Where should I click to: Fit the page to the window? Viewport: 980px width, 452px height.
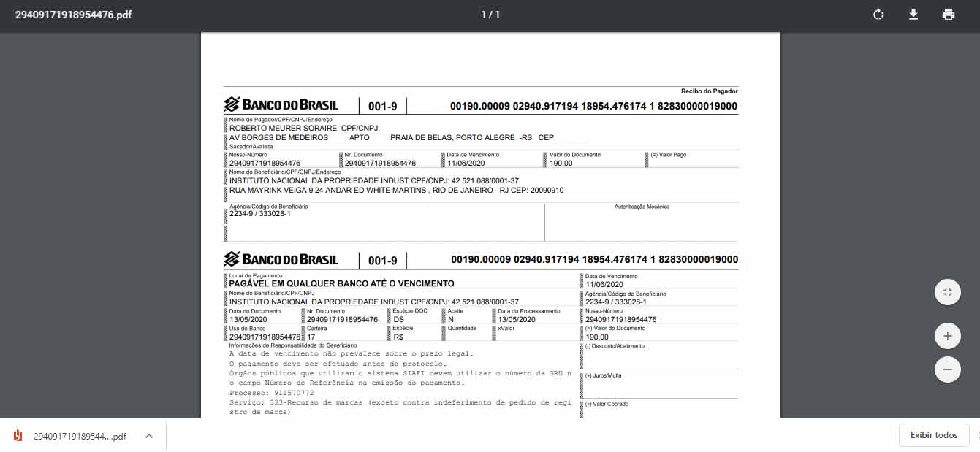pos(947,292)
